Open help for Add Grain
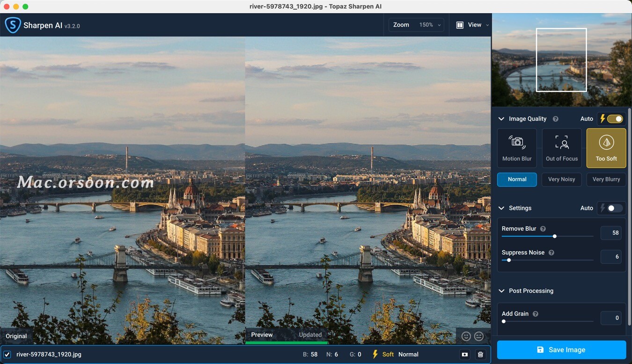The height and width of the screenshot is (364, 632). pyautogui.click(x=536, y=314)
